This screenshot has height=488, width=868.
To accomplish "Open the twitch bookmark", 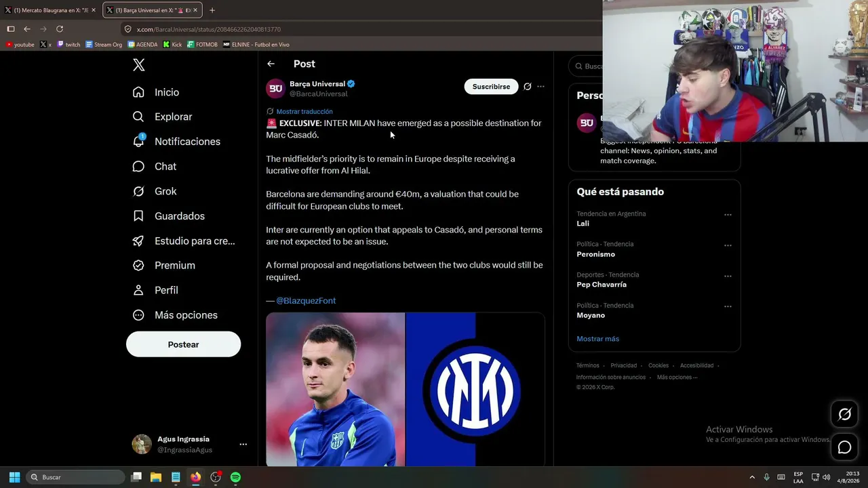I will point(68,45).
